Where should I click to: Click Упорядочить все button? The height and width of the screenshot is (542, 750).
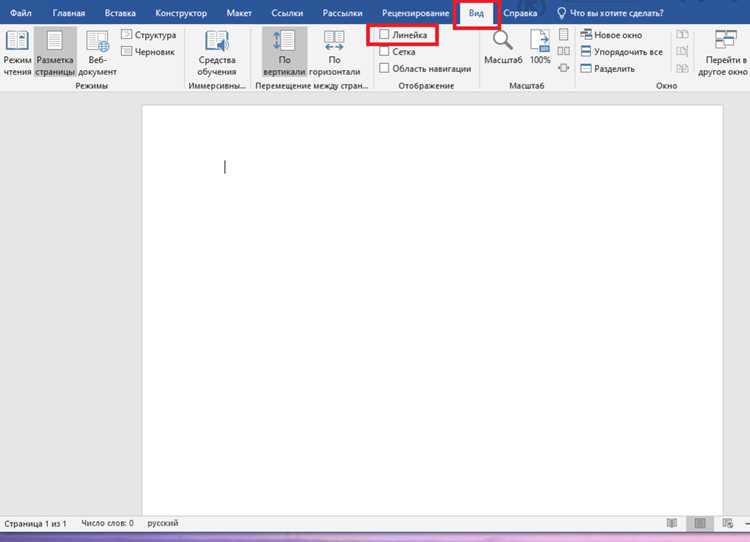point(621,52)
